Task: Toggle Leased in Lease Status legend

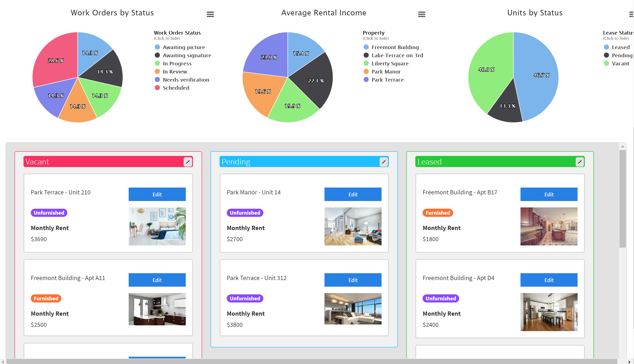Action: pos(616,47)
